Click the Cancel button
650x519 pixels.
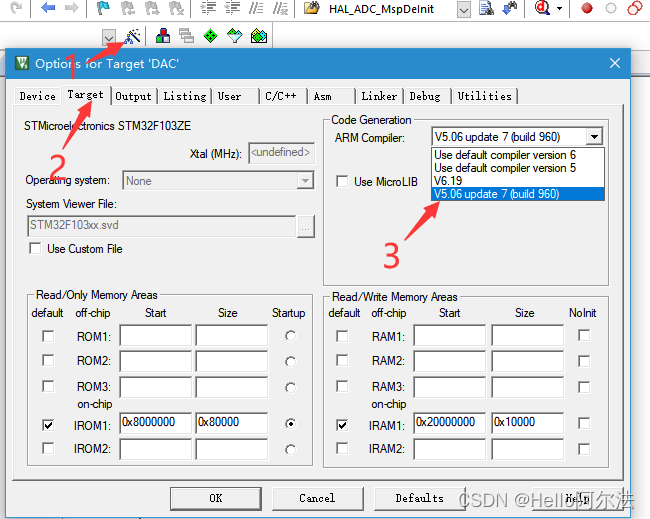point(317,498)
